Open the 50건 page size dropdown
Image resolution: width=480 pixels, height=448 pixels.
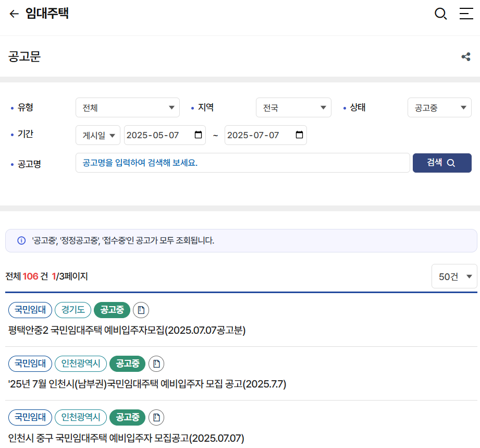pyautogui.click(x=454, y=276)
